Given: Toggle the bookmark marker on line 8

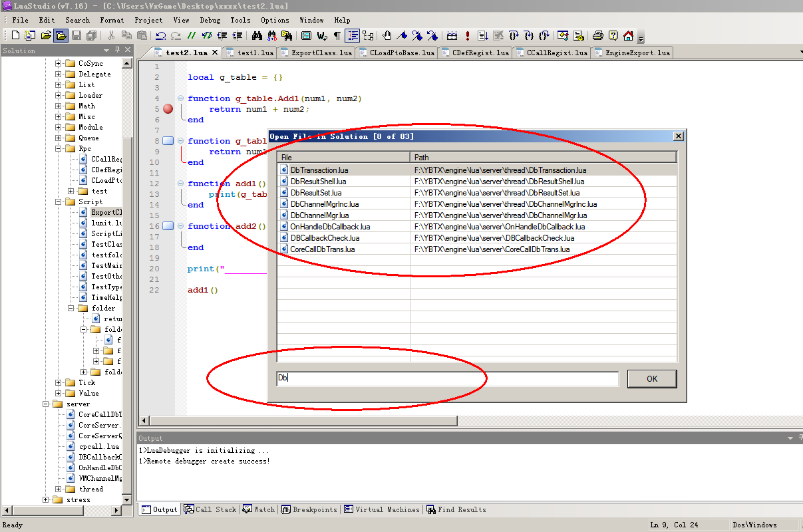Looking at the screenshot, I should (x=168, y=141).
